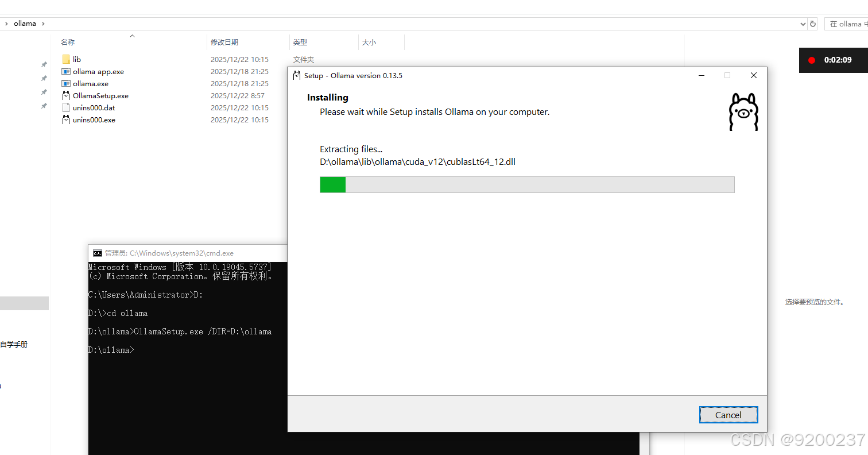Image resolution: width=868 pixels, height=455 pixels.
Task: Select the file unins000.exe
Action: [94, 119]
